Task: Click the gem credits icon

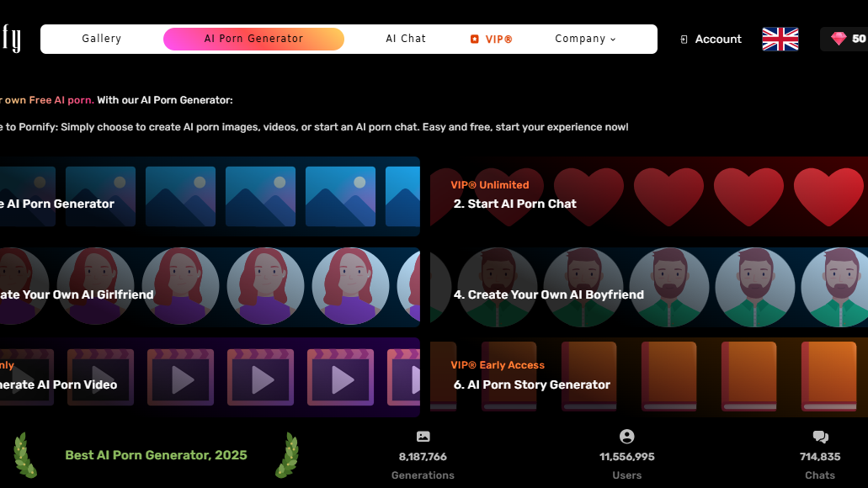Action: coord(839,39)
